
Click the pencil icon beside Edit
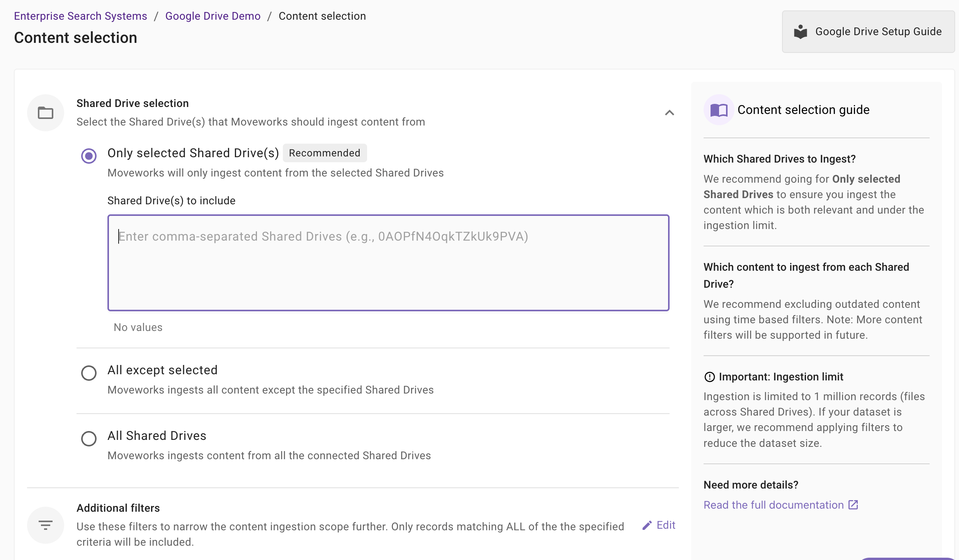[647, 525]
